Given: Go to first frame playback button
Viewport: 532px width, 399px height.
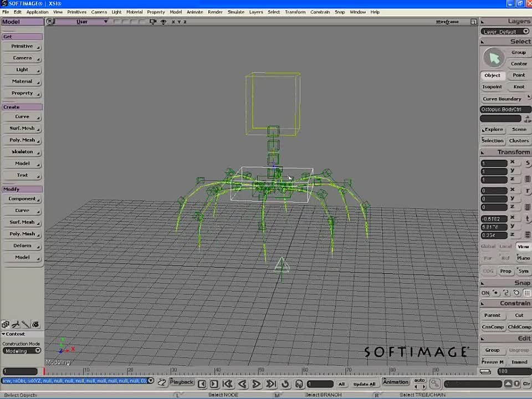Looking at the screenshot, I should pyautogui.click(x=228, y=383).
